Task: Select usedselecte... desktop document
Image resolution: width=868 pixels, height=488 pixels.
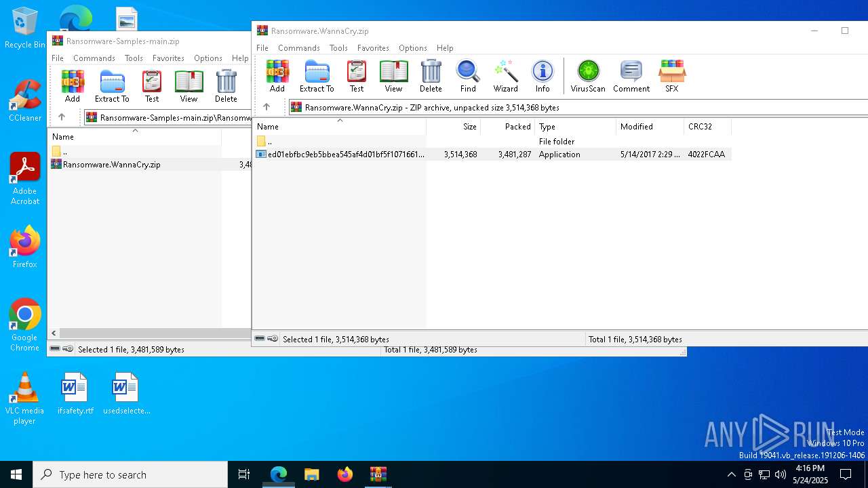Action: [x=126, y=393]
